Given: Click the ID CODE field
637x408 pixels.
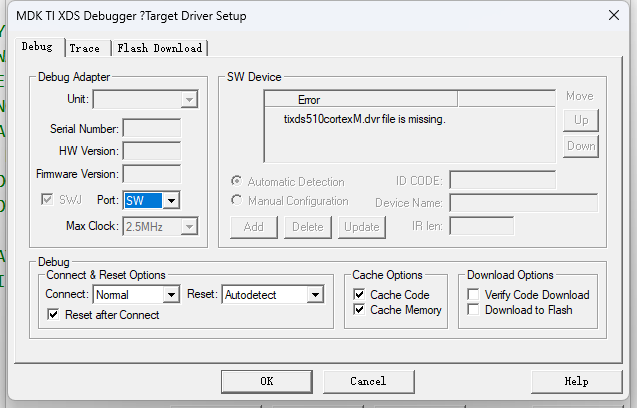Looking at the screenshot, I should (x=503, y=180).
